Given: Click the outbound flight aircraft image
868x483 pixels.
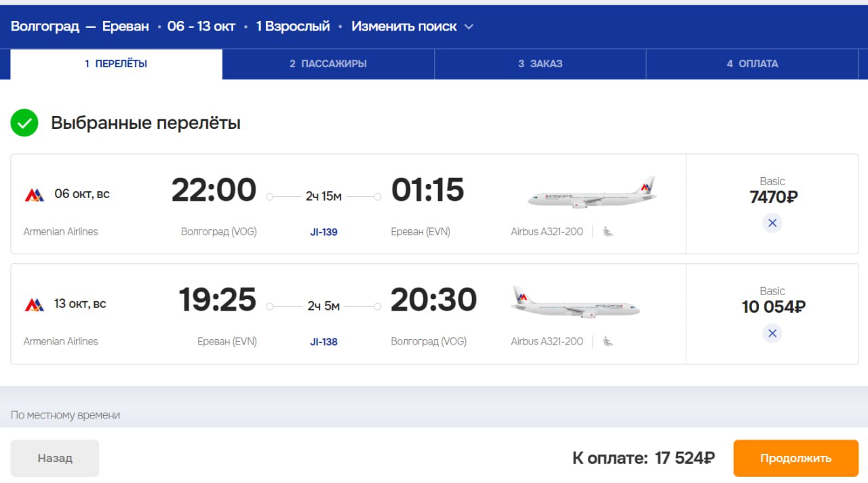Looking at the screenshot, I should point(591,193).
